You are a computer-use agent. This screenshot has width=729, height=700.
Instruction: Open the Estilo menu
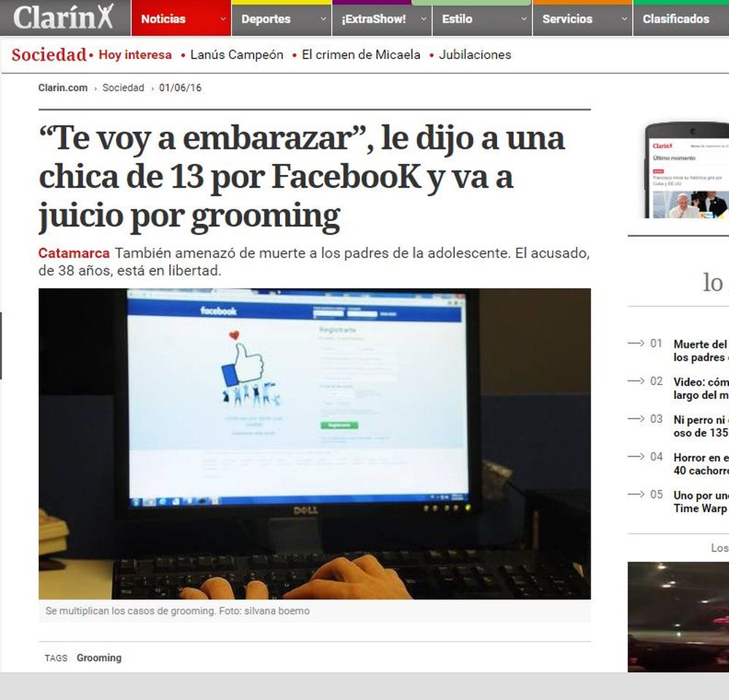pos(482,19)
